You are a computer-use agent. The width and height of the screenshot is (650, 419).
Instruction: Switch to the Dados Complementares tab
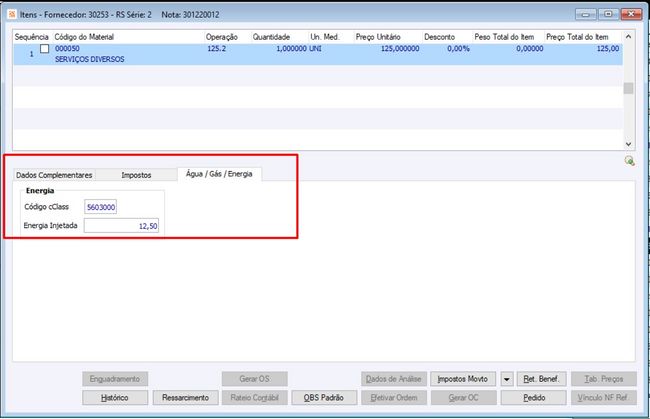pyautogui.click(x=54, y=175)
